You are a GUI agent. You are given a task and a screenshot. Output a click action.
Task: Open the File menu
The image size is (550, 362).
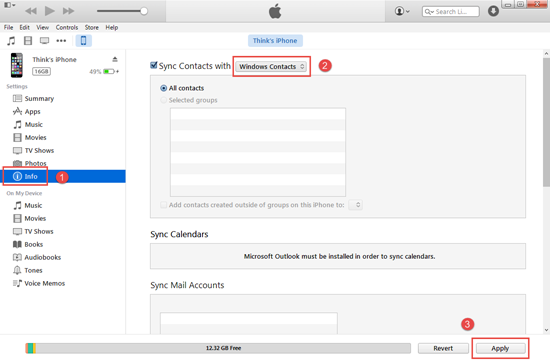point(8,27)
